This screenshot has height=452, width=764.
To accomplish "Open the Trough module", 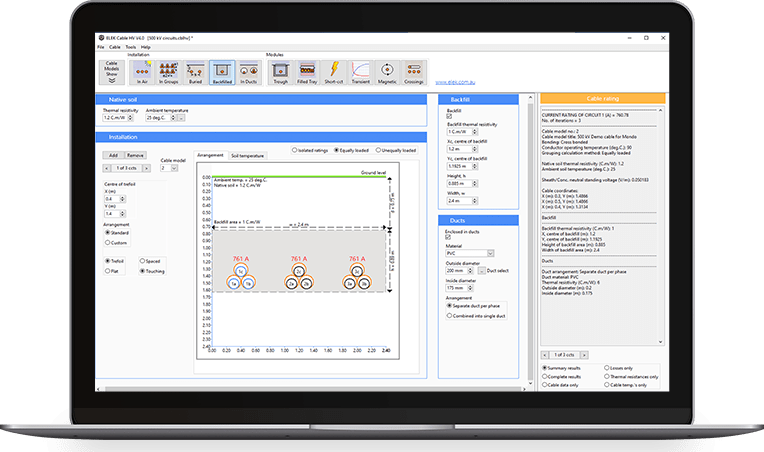I will [x=281, y=72].
